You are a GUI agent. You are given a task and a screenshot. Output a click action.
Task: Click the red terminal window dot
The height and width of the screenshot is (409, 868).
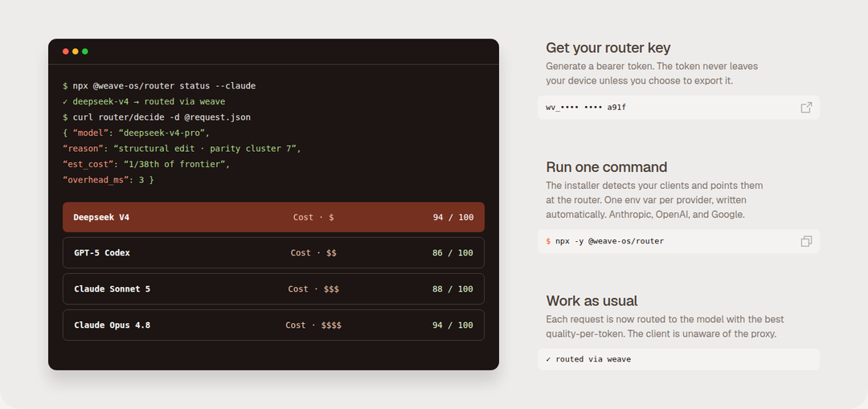[66, 51]
